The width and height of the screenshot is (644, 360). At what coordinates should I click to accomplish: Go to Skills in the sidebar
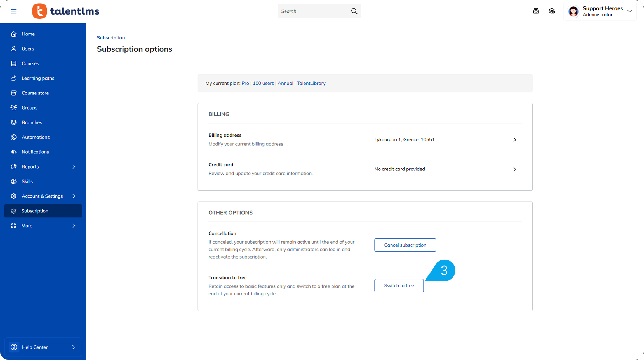[27, 181]
